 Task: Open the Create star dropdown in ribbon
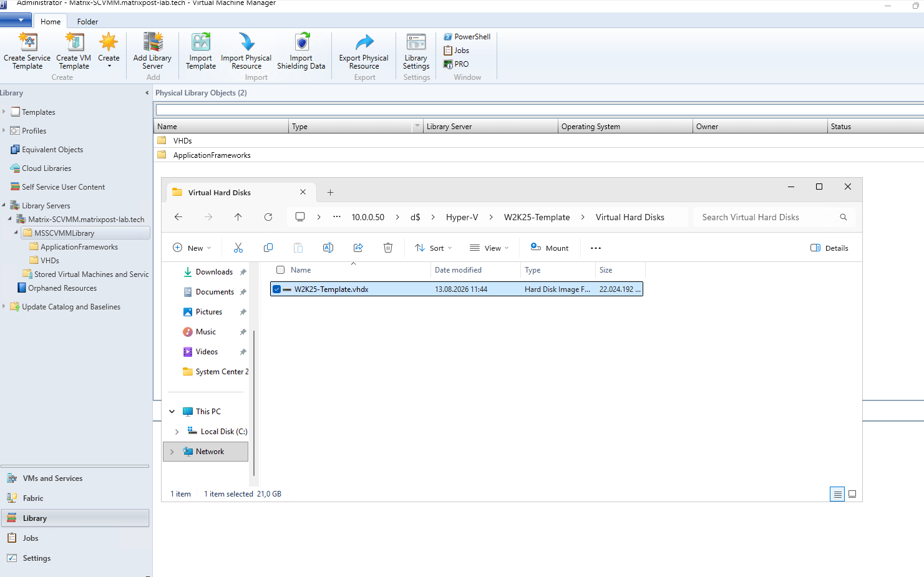tap(109, 50)
